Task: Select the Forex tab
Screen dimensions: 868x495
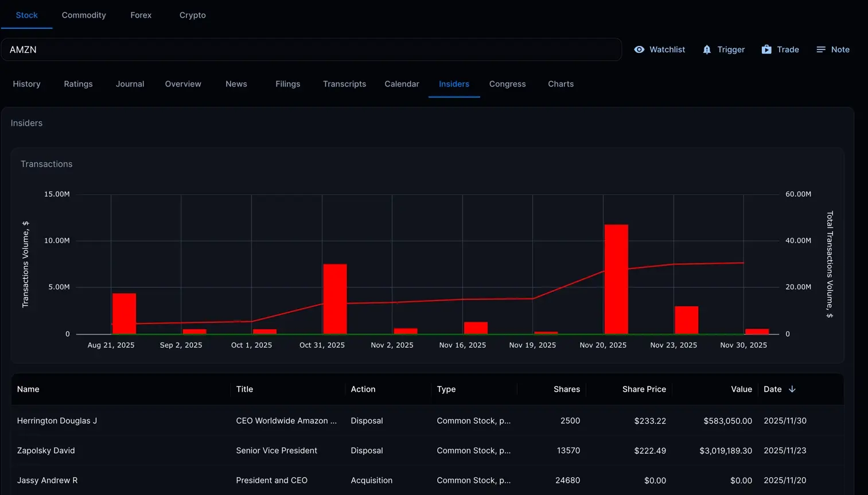Action: click(x=141, y=15)
